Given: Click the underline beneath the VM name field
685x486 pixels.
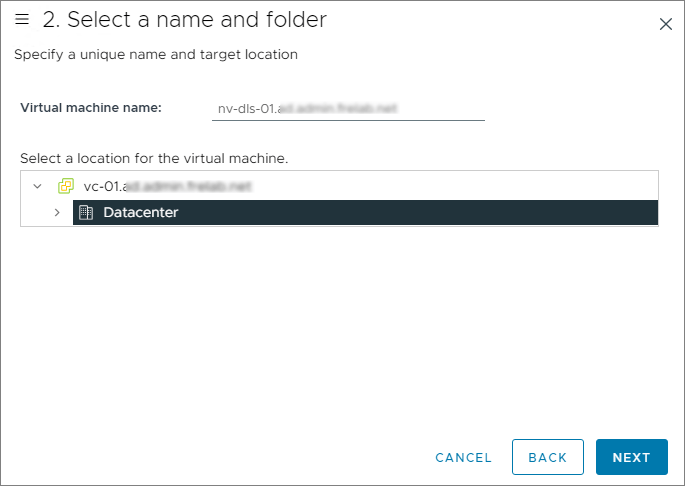Looking at the screenshot, I should coord(347,120).
